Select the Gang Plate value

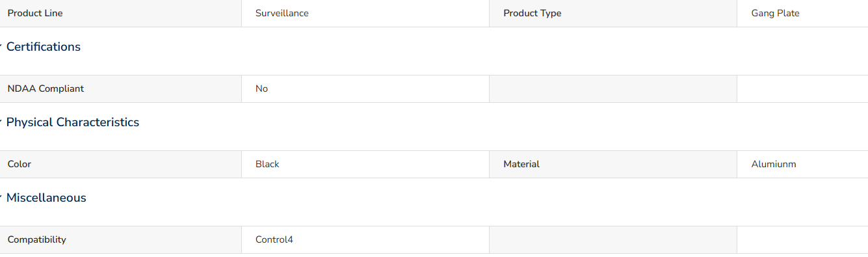tap(775, 14)
